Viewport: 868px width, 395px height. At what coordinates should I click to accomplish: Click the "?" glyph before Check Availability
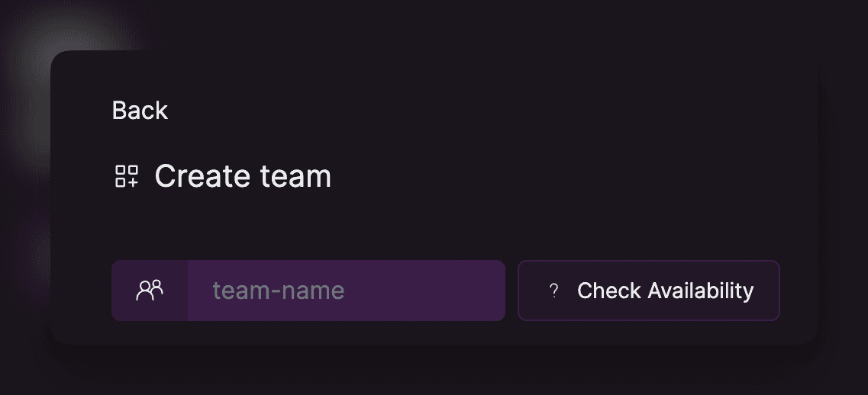[x=553, y=291]
